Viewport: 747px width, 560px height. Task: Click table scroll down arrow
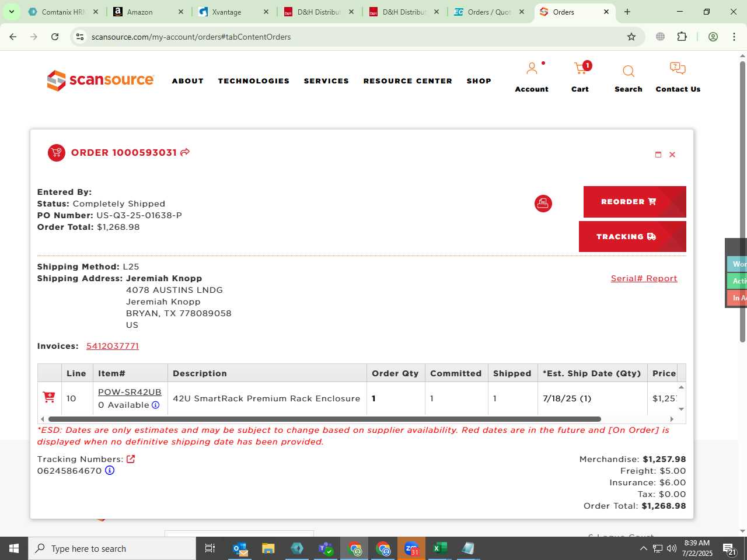(681, 409)
